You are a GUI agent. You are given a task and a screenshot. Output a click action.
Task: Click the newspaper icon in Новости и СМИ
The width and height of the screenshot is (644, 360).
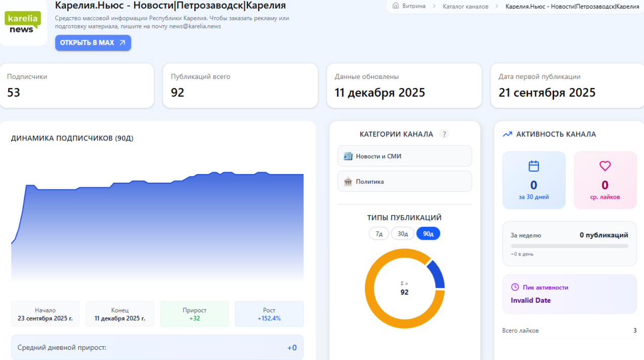348,156
